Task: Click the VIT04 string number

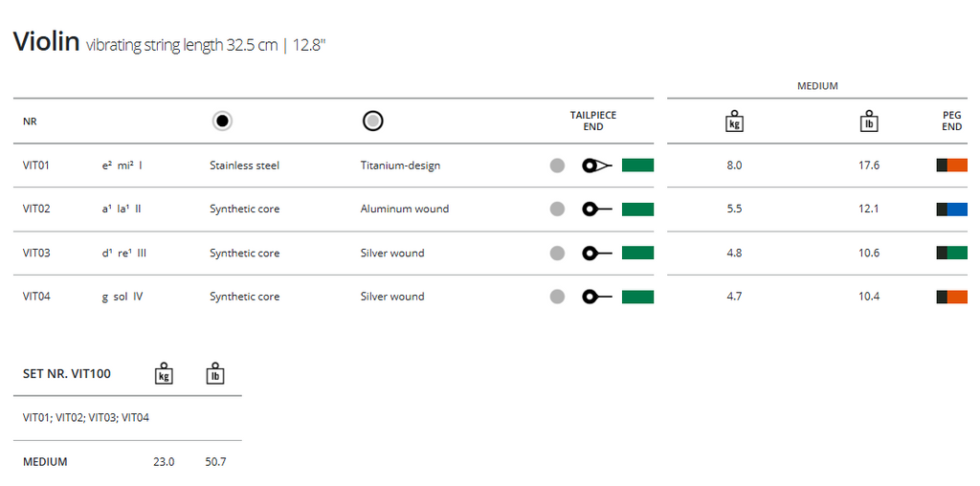Action: tap(35, 297)
